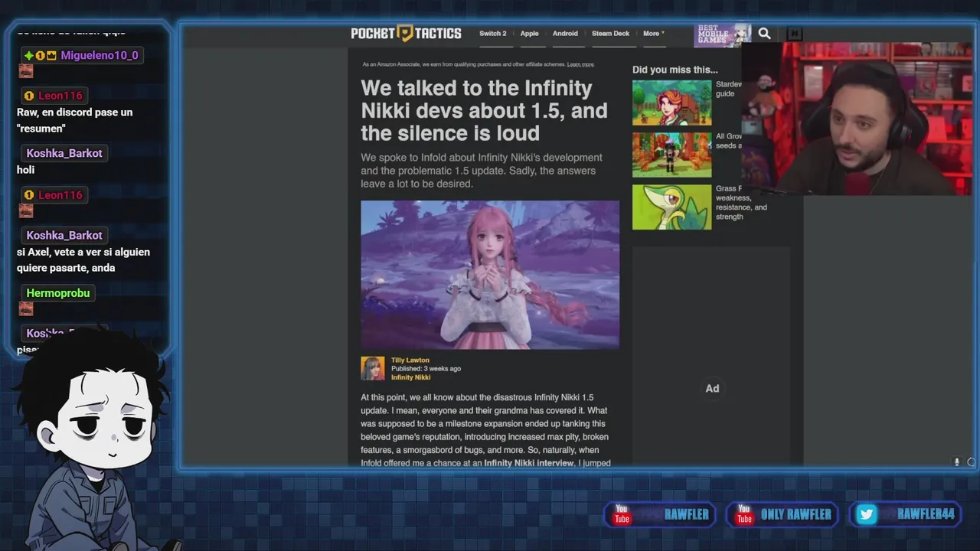Screen dimensions: 980x551
Task: Open the Android nav item
Action: pyautogui.click(x=565, y=34)
